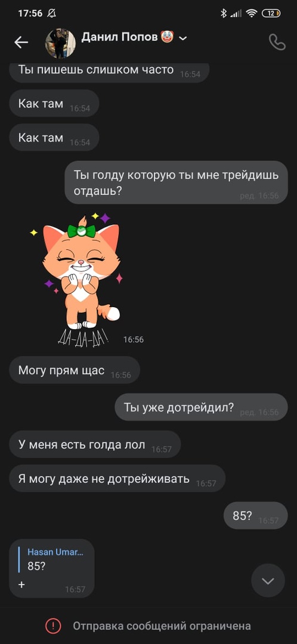Image resolution: width=297 pixels, height=644 pixels.
Task: Open Данил Попов profile photo
Action: (x=60, y=43)
